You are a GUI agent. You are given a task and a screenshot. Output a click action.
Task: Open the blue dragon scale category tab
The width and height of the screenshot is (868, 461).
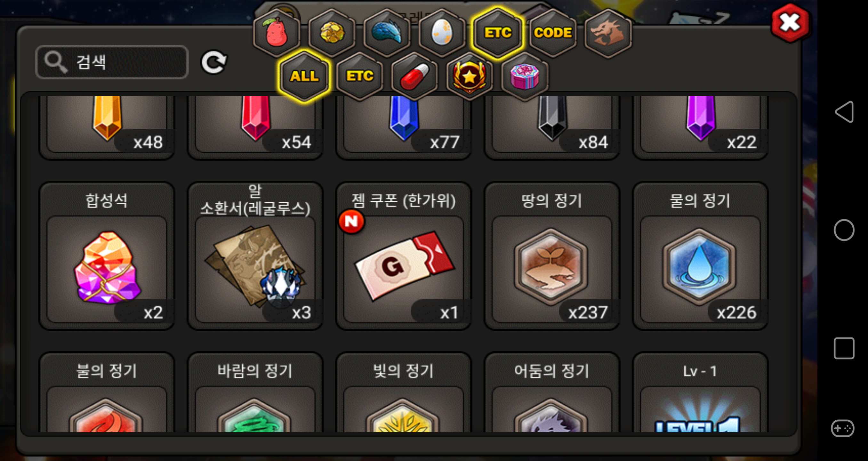pyautogui.click(x=387, y=32)
